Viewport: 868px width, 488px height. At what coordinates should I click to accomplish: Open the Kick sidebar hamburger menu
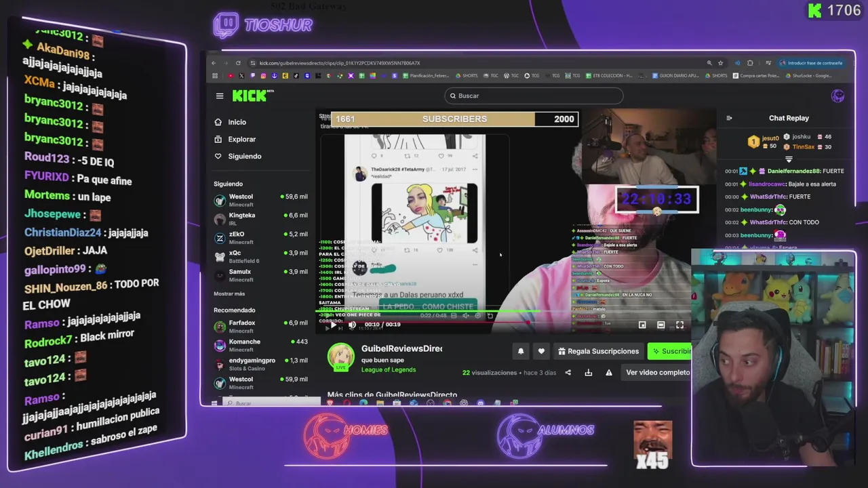[220, 96]
